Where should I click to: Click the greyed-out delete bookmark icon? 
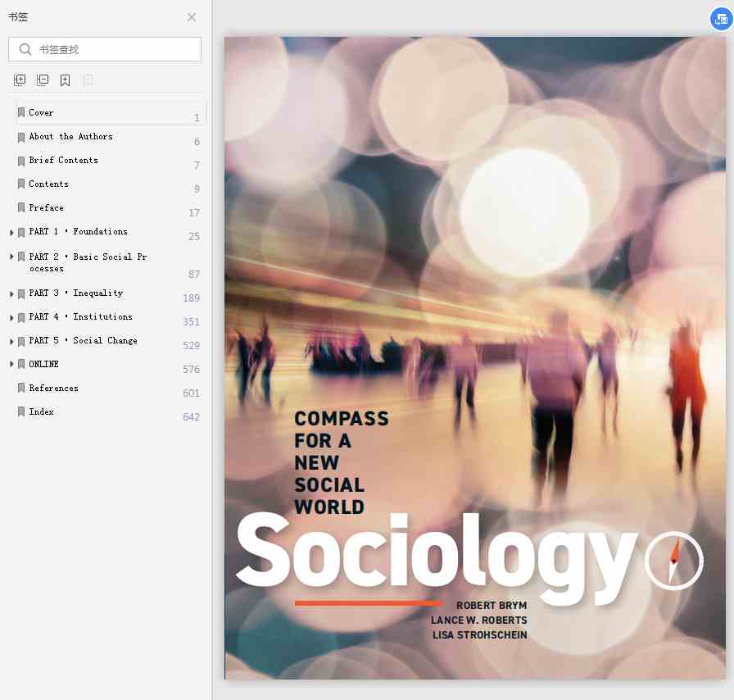(x=88, y=80)
